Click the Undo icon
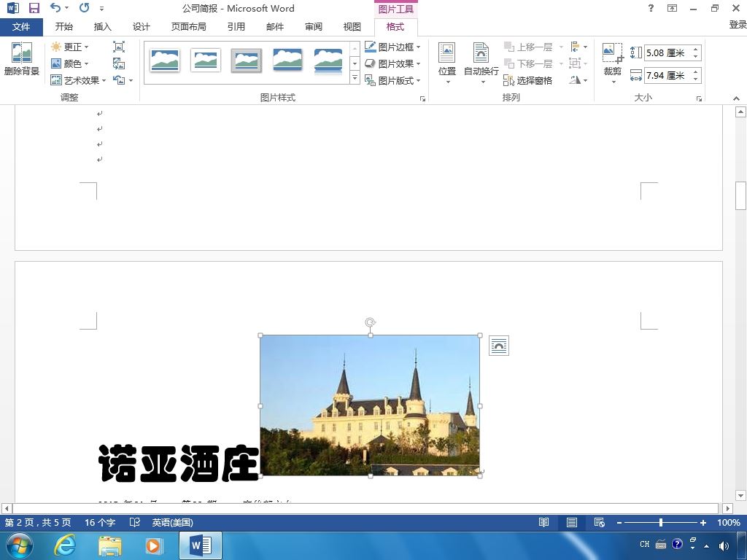The width and height of the screenshot is (747, 560). pyautogui.click(x=55, y=8)
